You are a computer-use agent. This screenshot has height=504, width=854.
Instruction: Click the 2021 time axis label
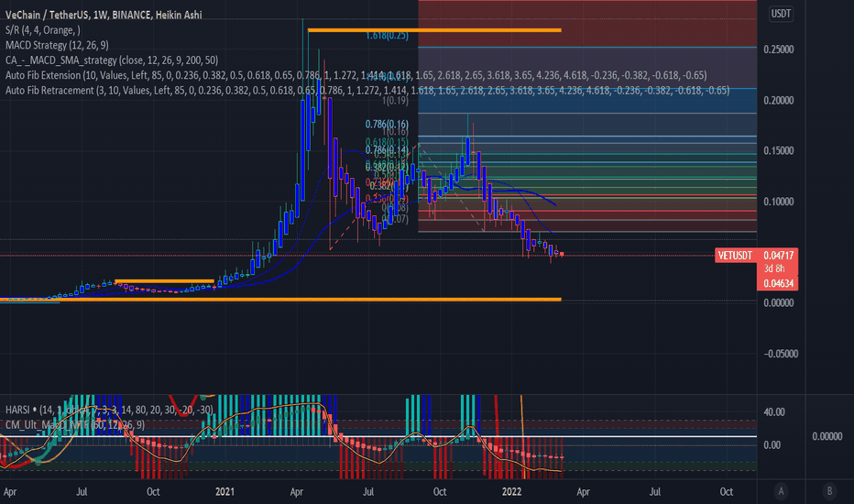pos(224,491)
